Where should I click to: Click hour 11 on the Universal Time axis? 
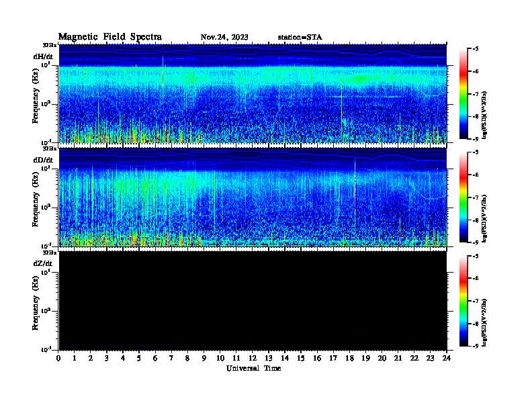click(236, 359)
